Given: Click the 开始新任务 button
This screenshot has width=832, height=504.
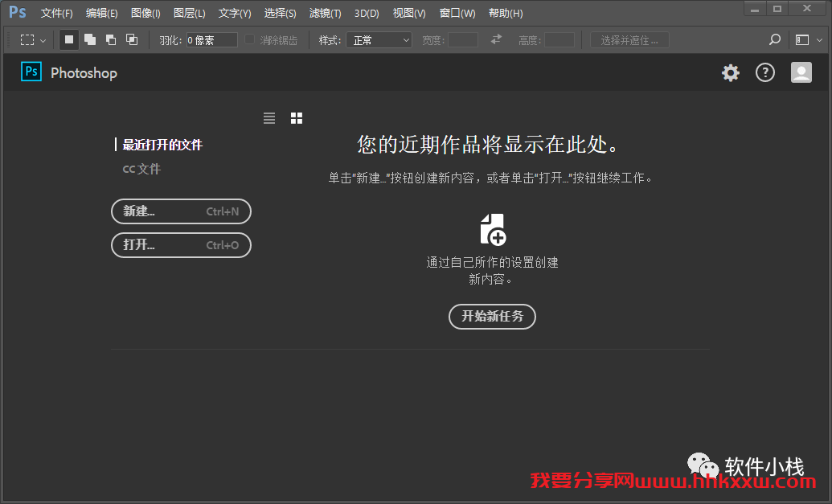Looking at the screenshot, I should click(493, 316).
